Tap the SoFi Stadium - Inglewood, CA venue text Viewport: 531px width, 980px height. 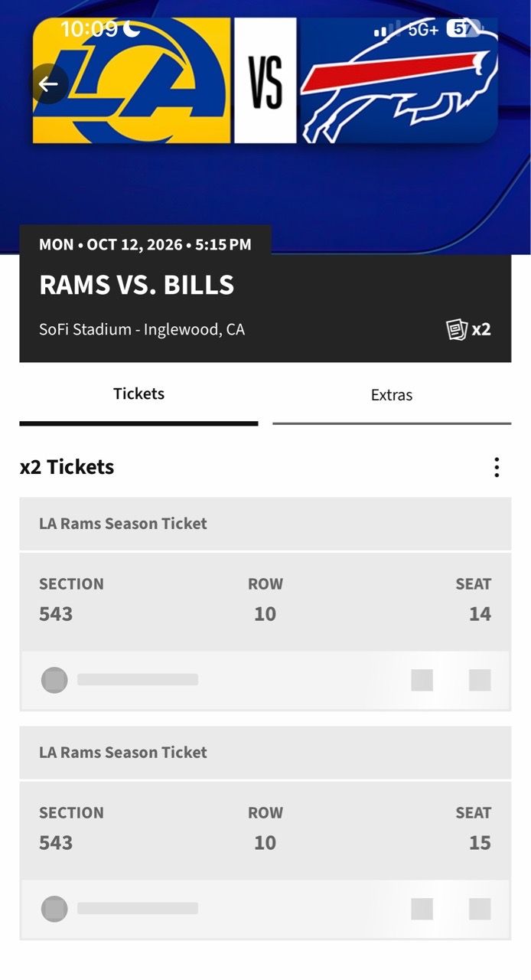click(x=142, y=330)
